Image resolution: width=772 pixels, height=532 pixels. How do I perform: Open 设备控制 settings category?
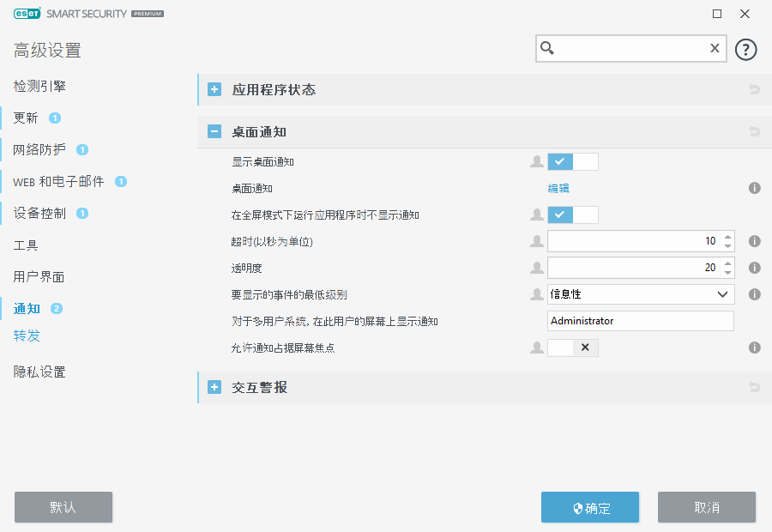(x=39, y=213)
